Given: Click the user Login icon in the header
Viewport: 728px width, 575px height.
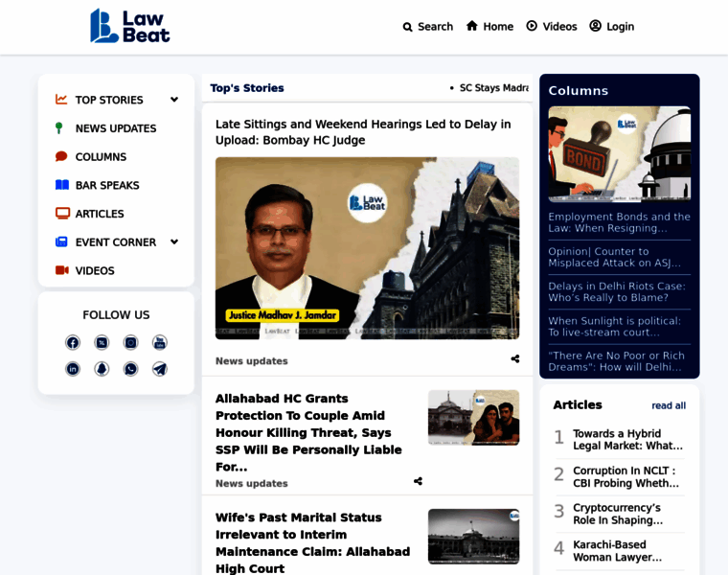Looking at the screenshot, I should tap(595, 26).
